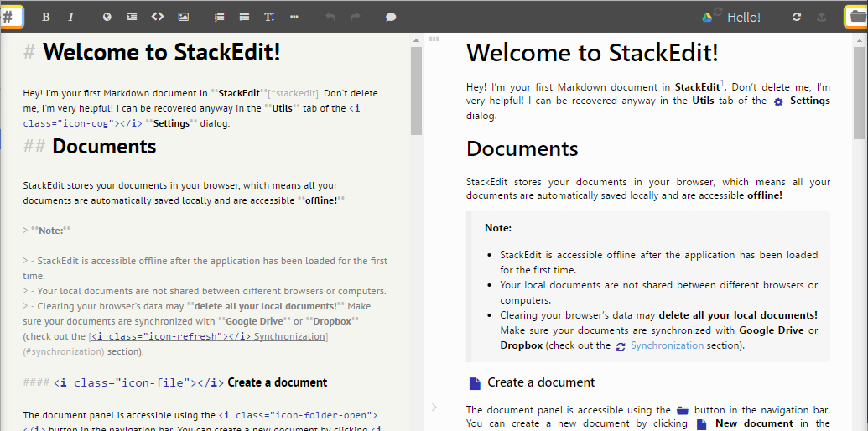The height and width of the screenshot is (431, 868).
Task: Toggle italic formatting
Action: (x=70, y=17)
